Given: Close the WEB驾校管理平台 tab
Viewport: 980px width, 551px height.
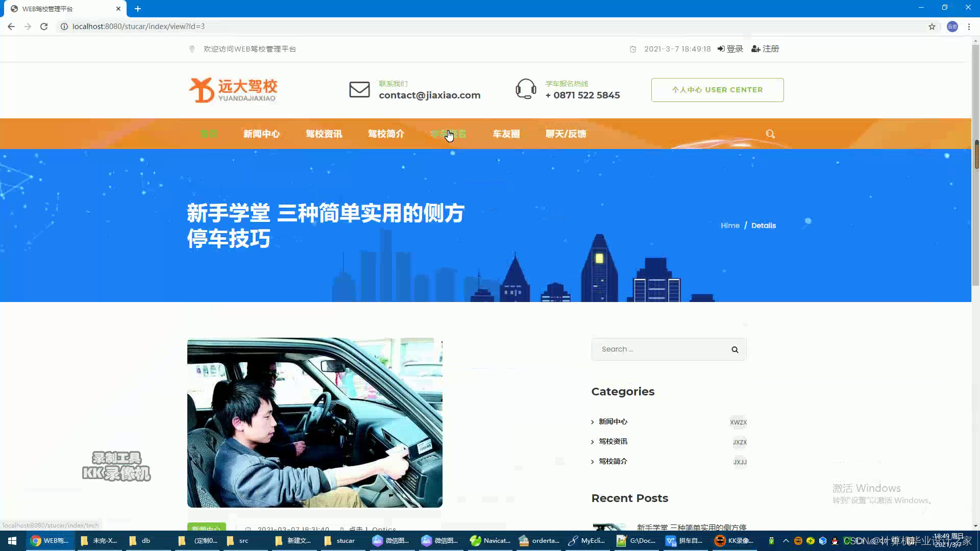Looking at the screenshot, I should 118,9.
